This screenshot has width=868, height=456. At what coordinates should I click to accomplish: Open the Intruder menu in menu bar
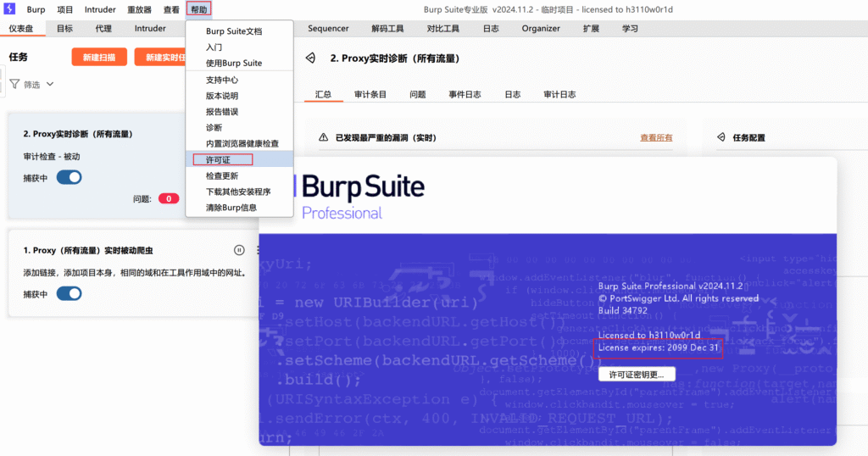tap(100, 9)
